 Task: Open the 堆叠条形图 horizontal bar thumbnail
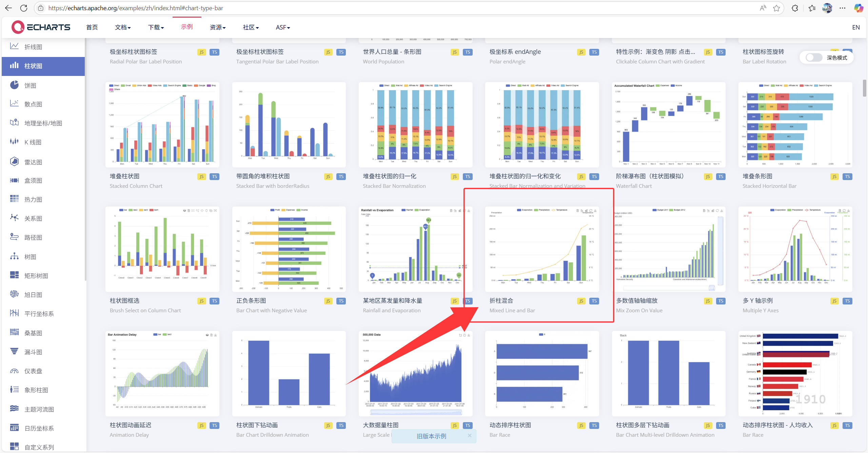(x=795, y=124)
